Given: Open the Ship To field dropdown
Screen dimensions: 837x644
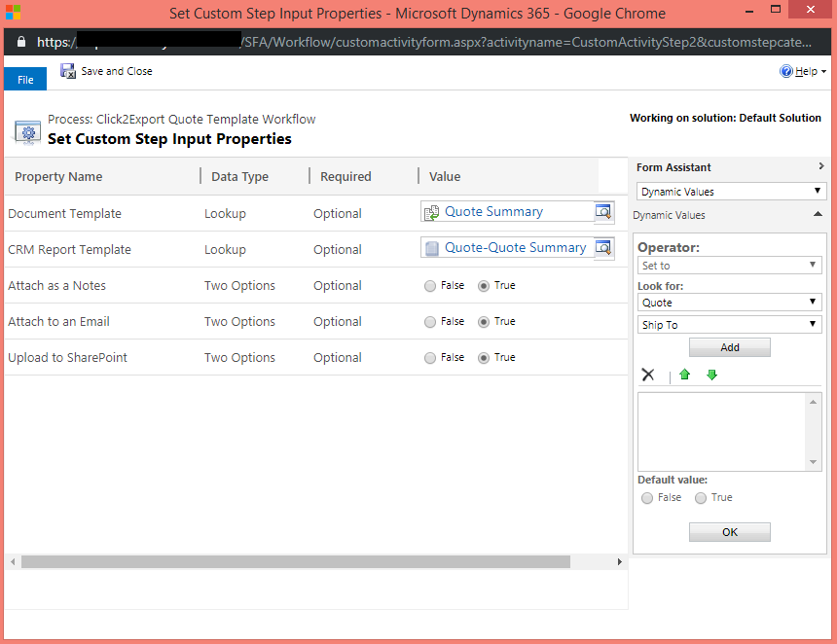Looking at the screenshot, I should coord(730,325).
